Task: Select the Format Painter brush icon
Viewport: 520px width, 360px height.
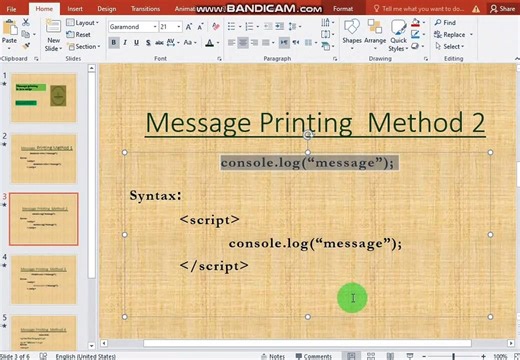Action: (26, 46)
